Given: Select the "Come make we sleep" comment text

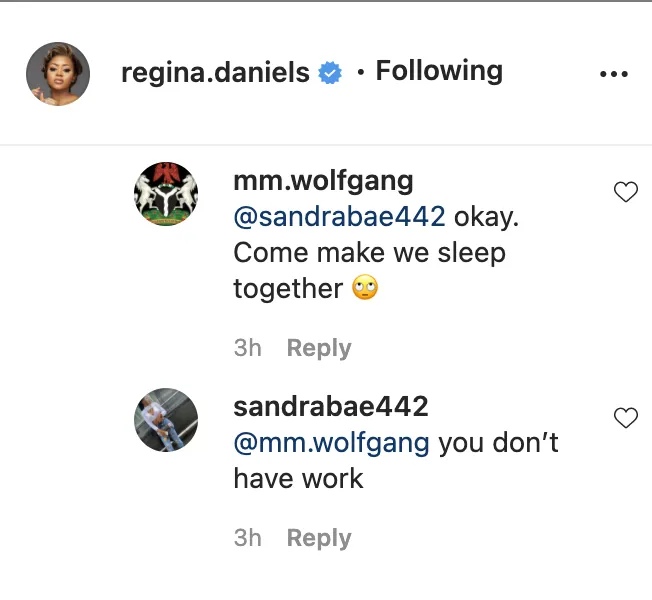Looking at the screenshot, I should [369, 253].
